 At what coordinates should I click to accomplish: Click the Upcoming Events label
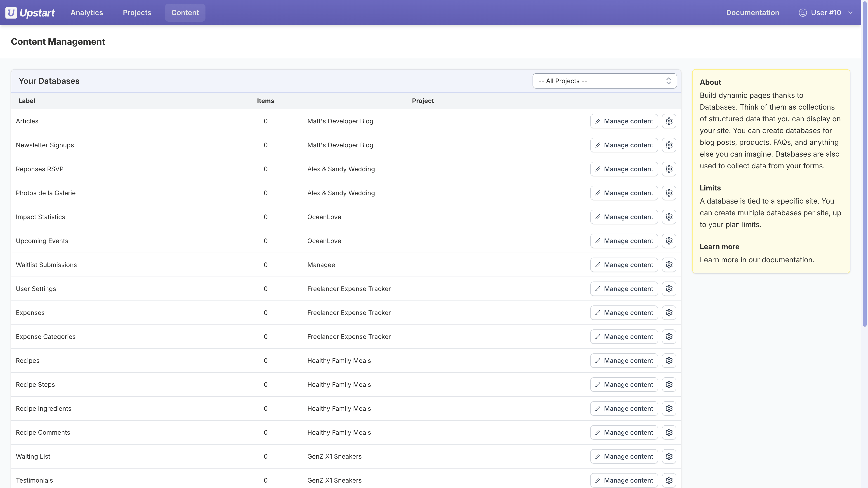tap(42, 241)
